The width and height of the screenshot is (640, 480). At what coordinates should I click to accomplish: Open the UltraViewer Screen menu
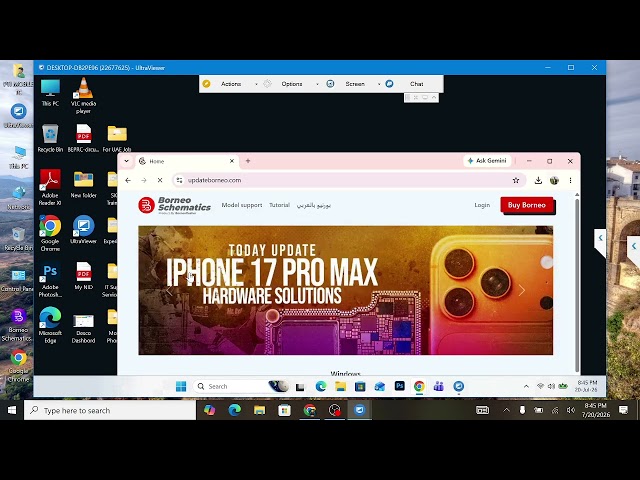(355, 84)
